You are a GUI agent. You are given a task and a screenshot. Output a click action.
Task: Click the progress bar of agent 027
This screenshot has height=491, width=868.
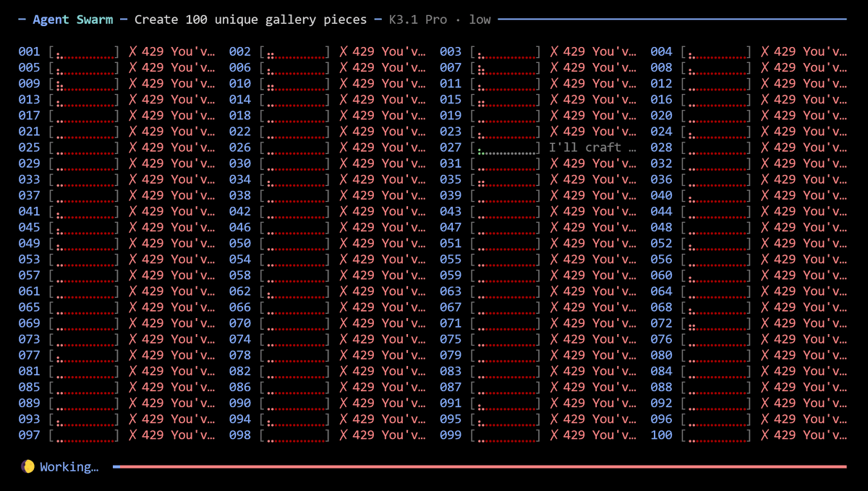pyautogui.click(x=506, y=148)
